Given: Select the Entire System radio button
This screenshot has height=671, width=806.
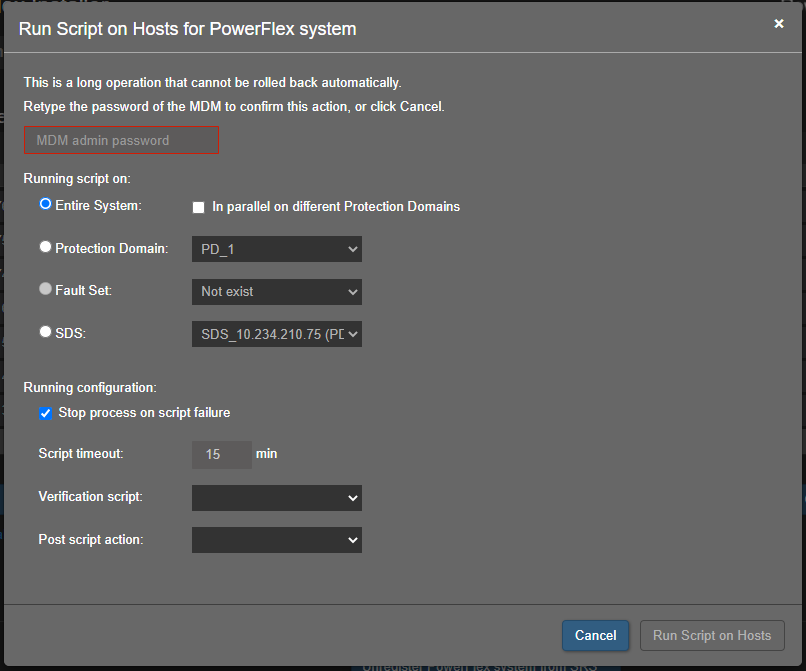Looking at the screenshot, I should click(x=45, y=204).
